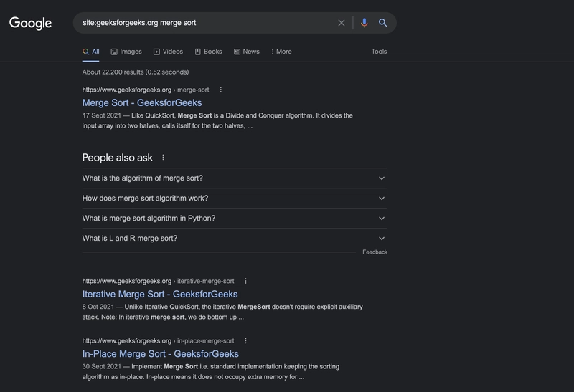Click the geeksforgeeks.org › in-place-merge-sort URL
Image resolution: width=574 pixels, height=392 pixels.
(158, 340)
